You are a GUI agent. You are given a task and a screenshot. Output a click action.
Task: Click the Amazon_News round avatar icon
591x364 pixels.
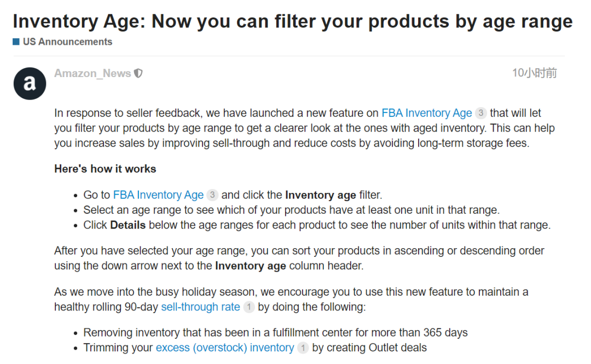(30, 84)
